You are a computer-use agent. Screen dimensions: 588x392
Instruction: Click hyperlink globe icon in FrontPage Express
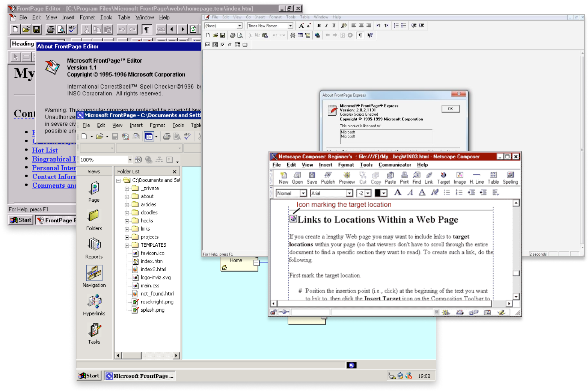(318, 35)
